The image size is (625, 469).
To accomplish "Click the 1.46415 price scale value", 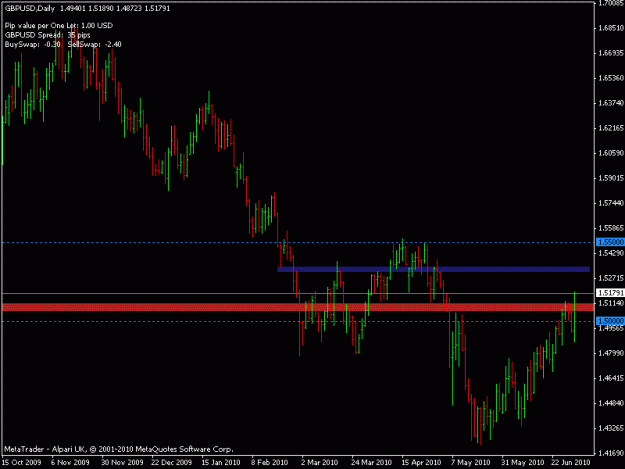I will click(x=611, y=378).
